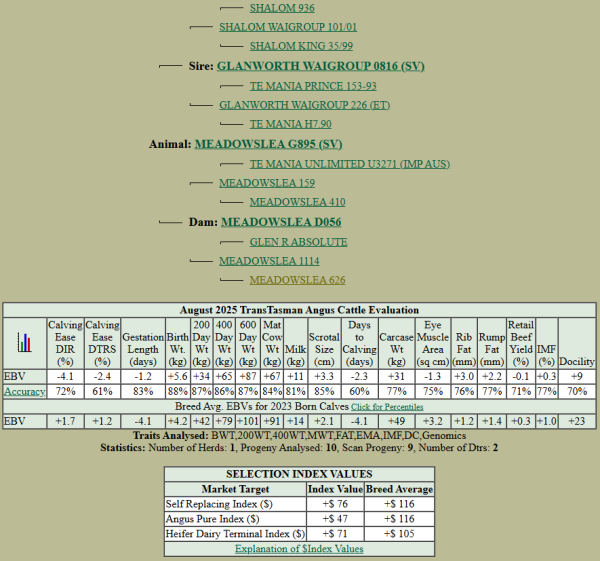Select 600 Day Wt EBV +87
This screenshot has width=600, height=561.
(x=248, y=377)
